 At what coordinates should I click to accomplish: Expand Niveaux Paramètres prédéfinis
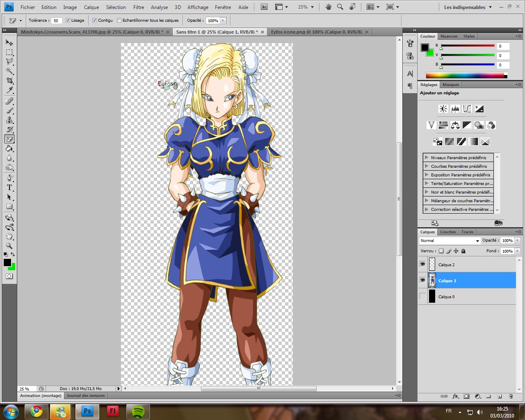click(427, 157)
